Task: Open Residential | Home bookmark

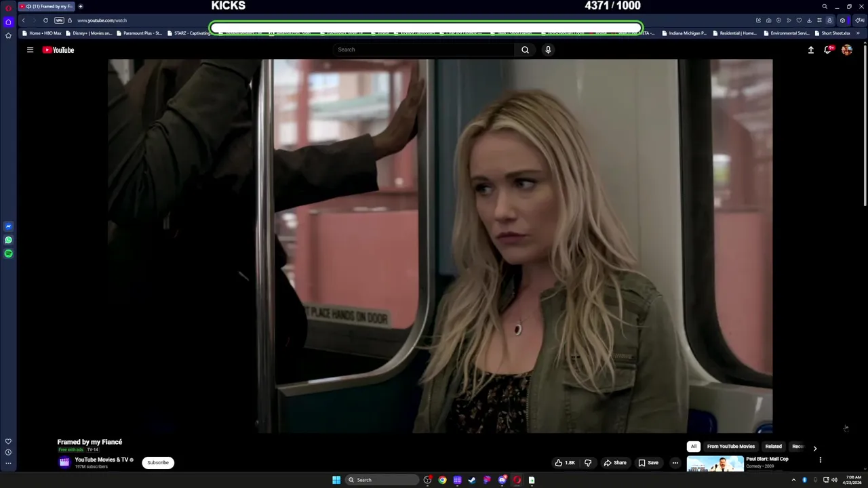Action: coord(735,33)
